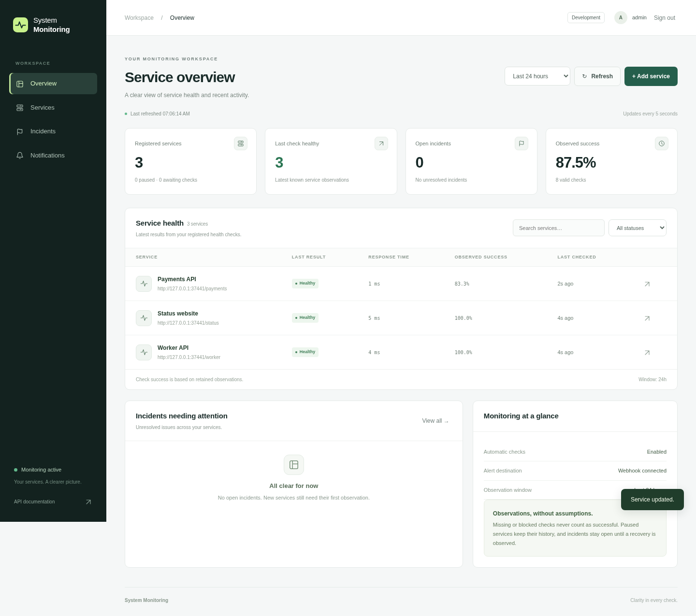The image size is (696, 616).
Task: Click the Sign out link
Action: click(665, 18)
